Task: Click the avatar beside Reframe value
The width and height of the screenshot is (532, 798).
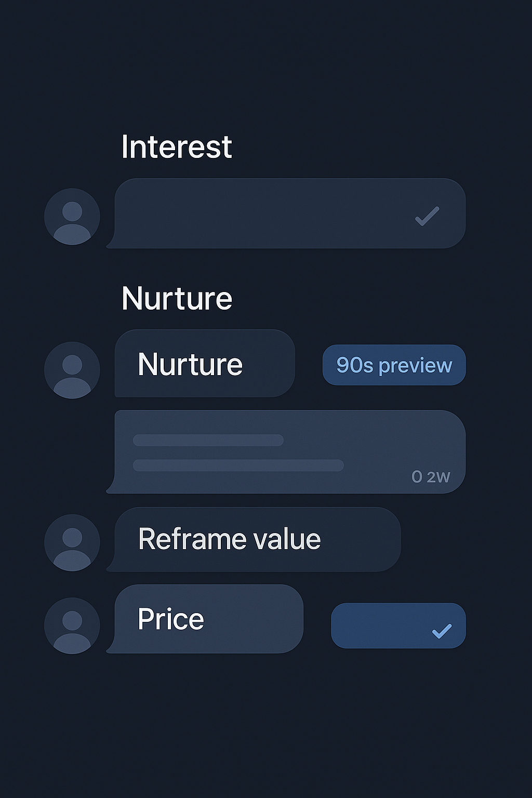Action: click(72, 542)
